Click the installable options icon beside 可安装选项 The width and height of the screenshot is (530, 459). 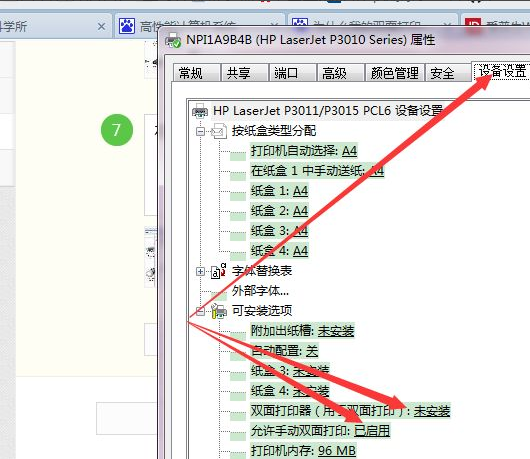219,311
